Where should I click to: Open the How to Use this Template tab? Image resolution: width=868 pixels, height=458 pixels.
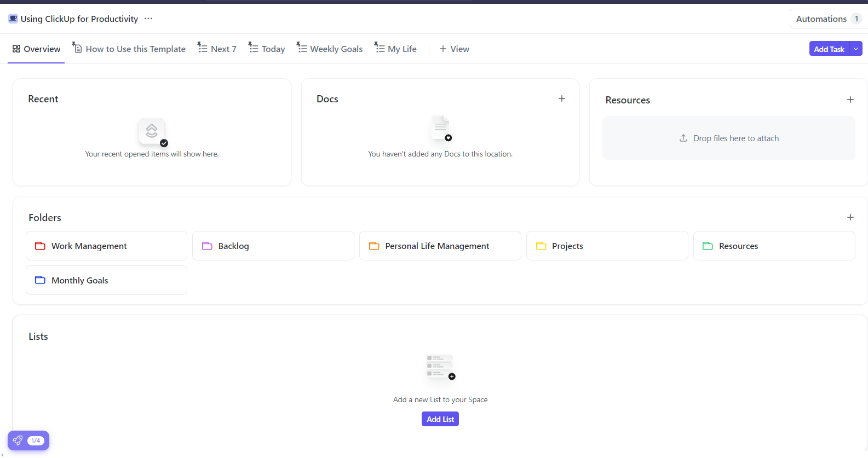tap(129, 49)
